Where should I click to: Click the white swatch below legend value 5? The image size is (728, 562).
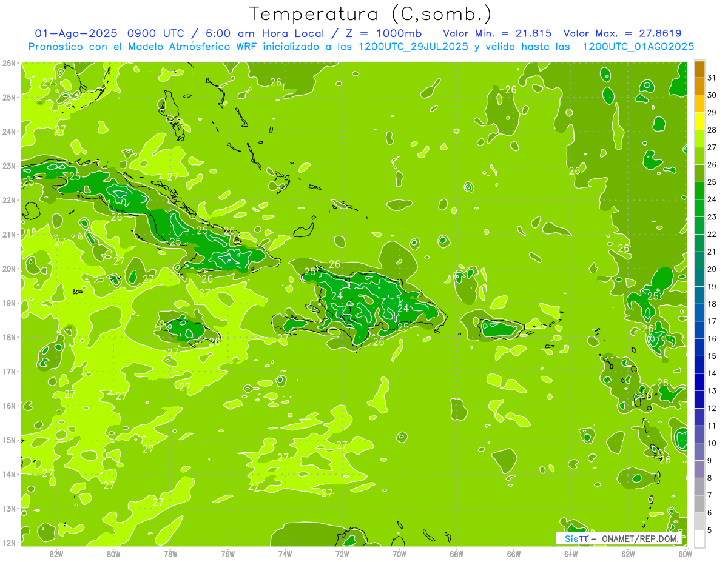pos(699,538)
